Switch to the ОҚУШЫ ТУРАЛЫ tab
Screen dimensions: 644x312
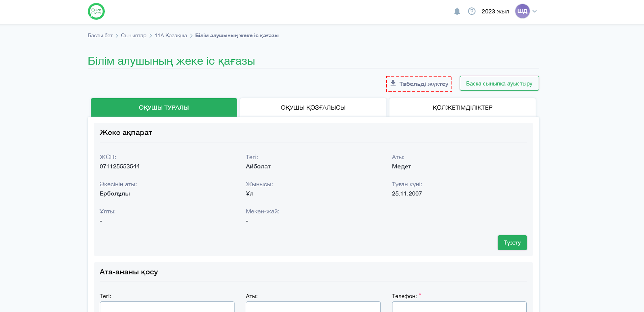point(164,107)
